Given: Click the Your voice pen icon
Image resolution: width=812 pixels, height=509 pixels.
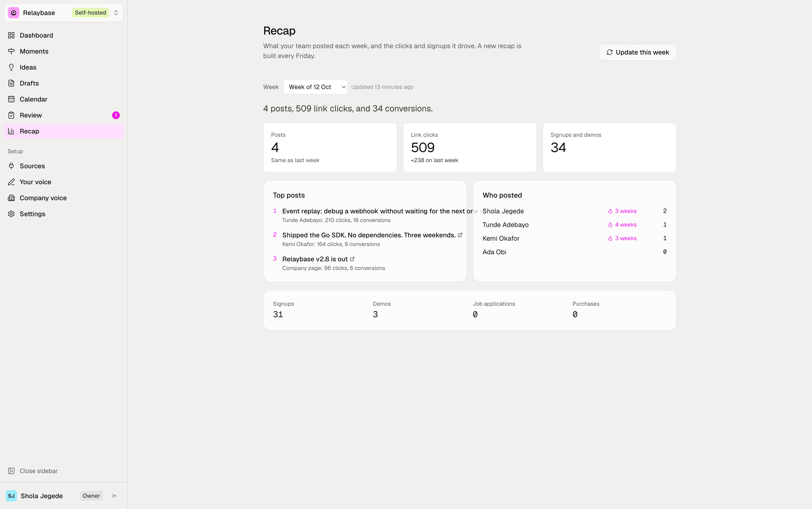Looking at the screenshot, I should (12, 182).
